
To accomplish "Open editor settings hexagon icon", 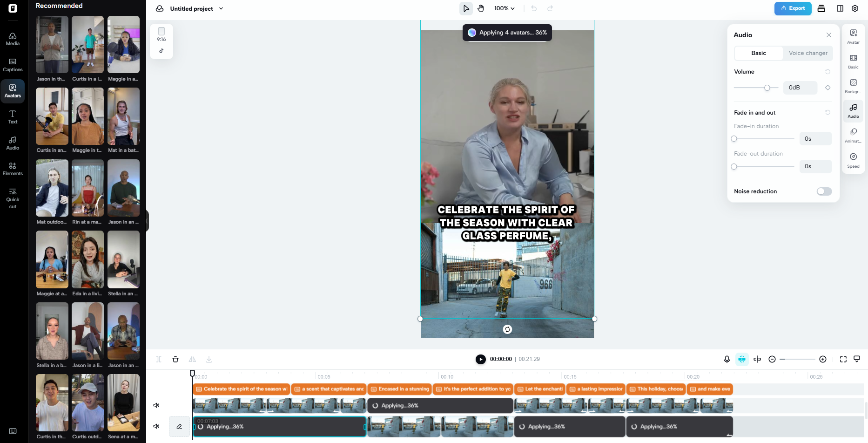I will [855, 8].
